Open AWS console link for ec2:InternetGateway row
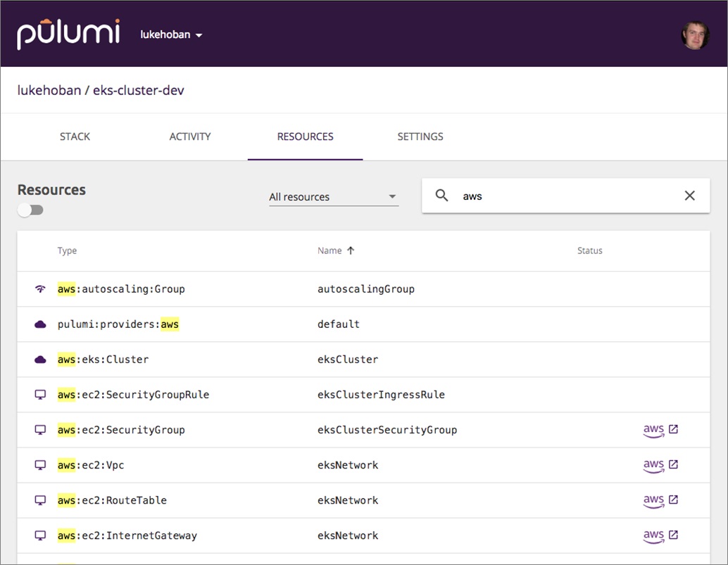The height and width of the screenshot is (565, 728). coord(660,535)
